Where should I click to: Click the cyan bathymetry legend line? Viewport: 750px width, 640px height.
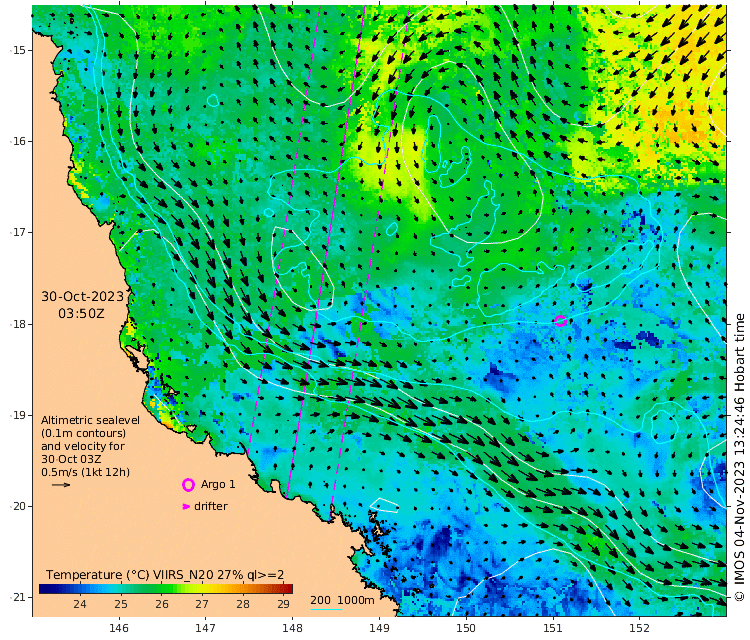pyautogui.click(x=326, y=609)
